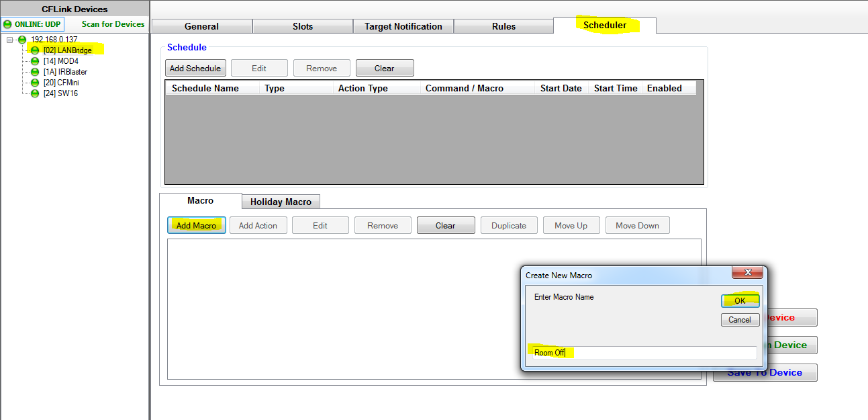Click Scan for Devices link
Viewport: 868px width, 420px height.
tap(113, 24)
